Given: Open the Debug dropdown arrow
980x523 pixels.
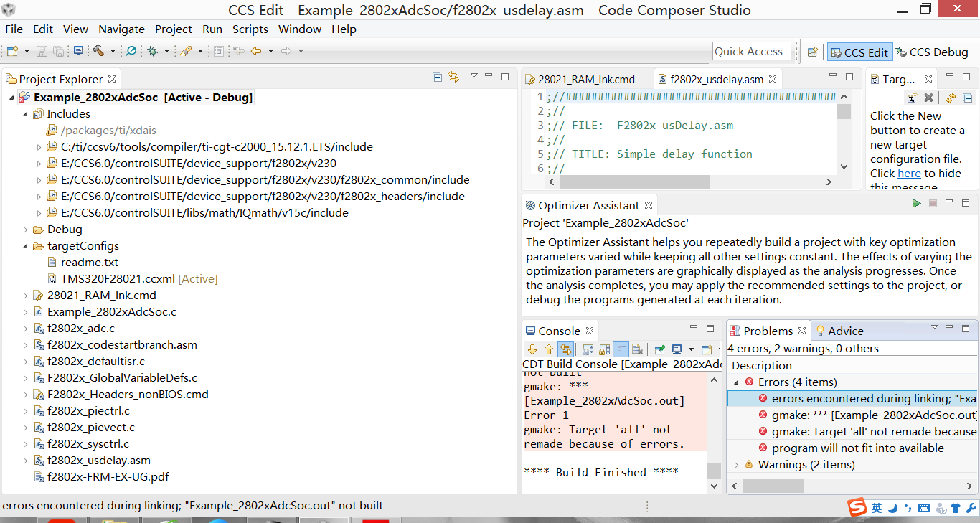Looking at the screenshot, I should point(166,51).
